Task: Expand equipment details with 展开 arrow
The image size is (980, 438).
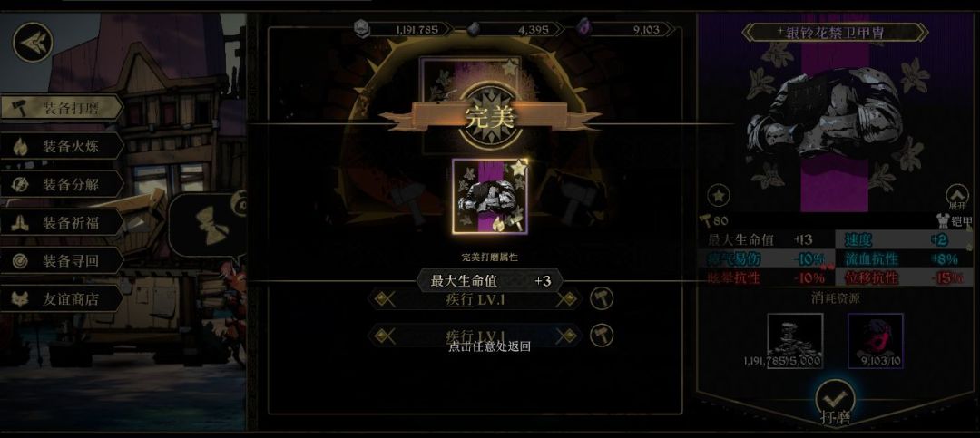Action: tap(957, 196)
